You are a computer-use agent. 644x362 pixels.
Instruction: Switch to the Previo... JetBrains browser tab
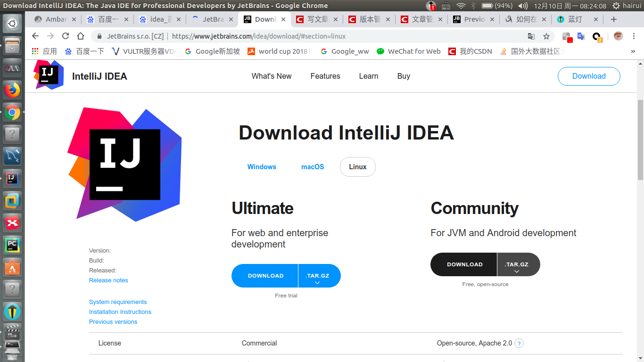(473, 19)
